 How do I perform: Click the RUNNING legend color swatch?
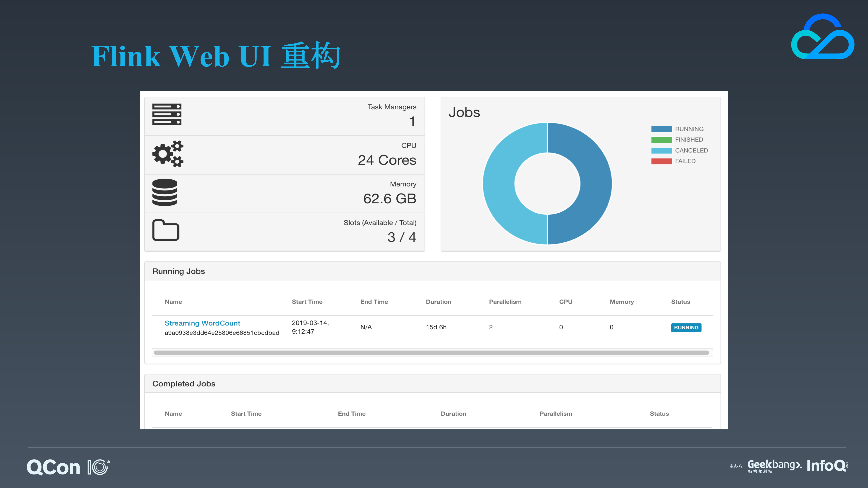tap(661, 129)
